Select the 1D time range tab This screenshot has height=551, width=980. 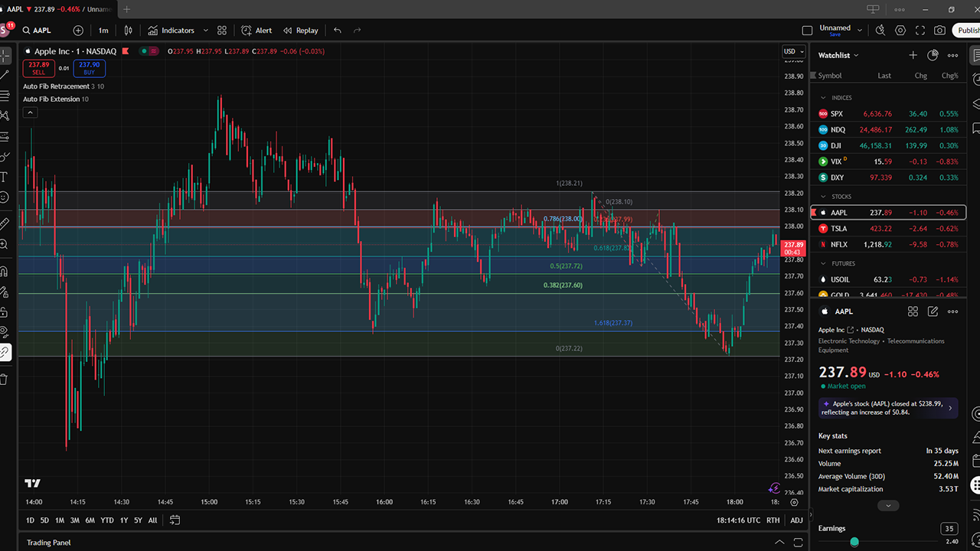coord(30,520)
